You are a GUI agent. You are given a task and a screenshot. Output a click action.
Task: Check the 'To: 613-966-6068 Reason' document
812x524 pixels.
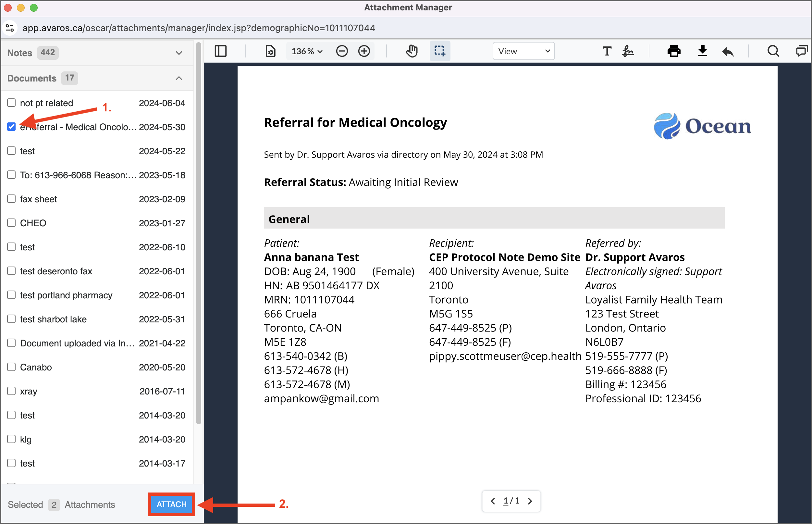click(x=12, y=175)
